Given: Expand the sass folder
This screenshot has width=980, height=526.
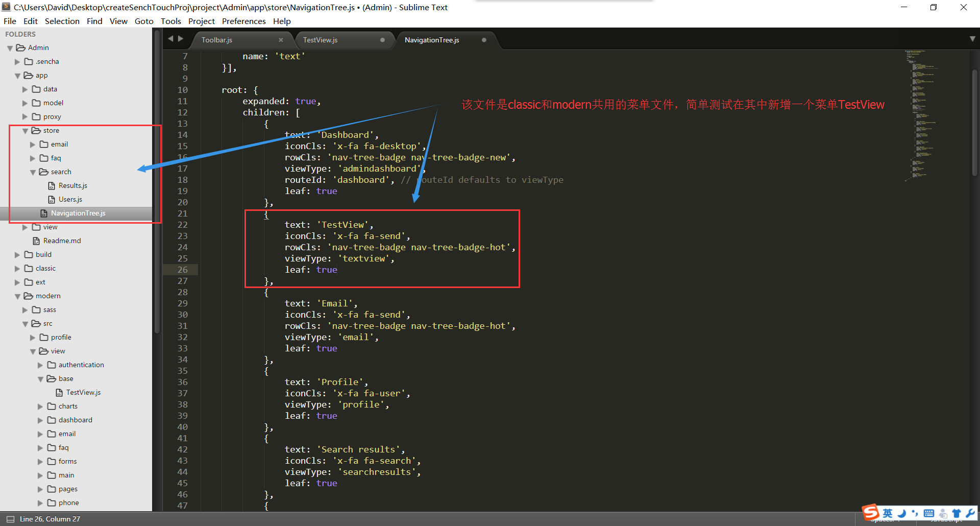Looking at the screenshot, I should pos(25,310).
